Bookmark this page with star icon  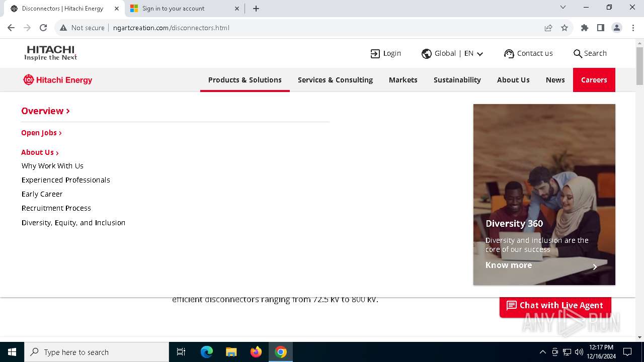pyautogui.click(x=565, y=28)
